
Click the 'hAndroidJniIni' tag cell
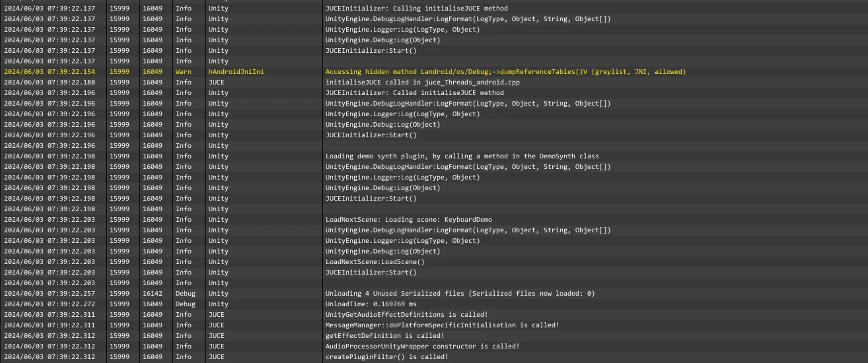pyautogui.click(x=236, y=72)
